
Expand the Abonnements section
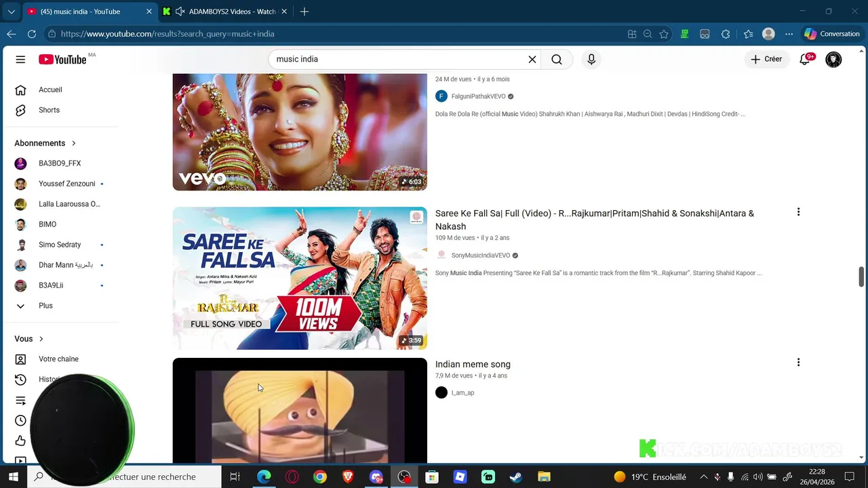45,143
